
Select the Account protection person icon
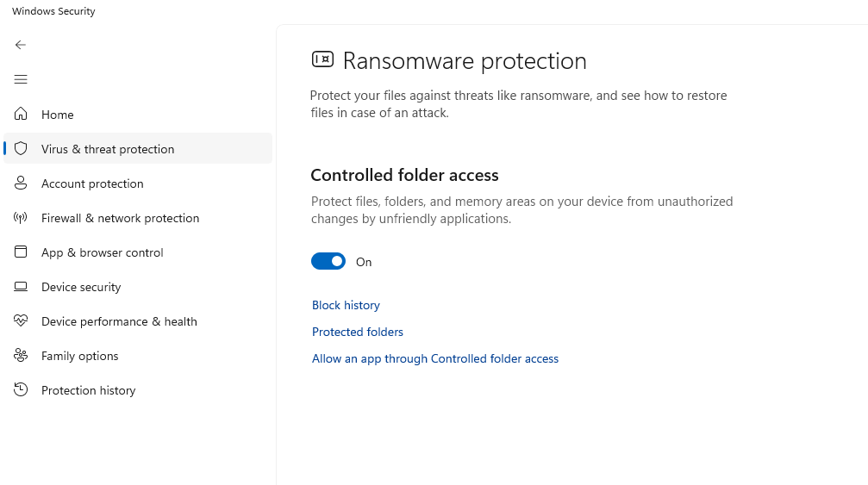click(x=21, y=183)
